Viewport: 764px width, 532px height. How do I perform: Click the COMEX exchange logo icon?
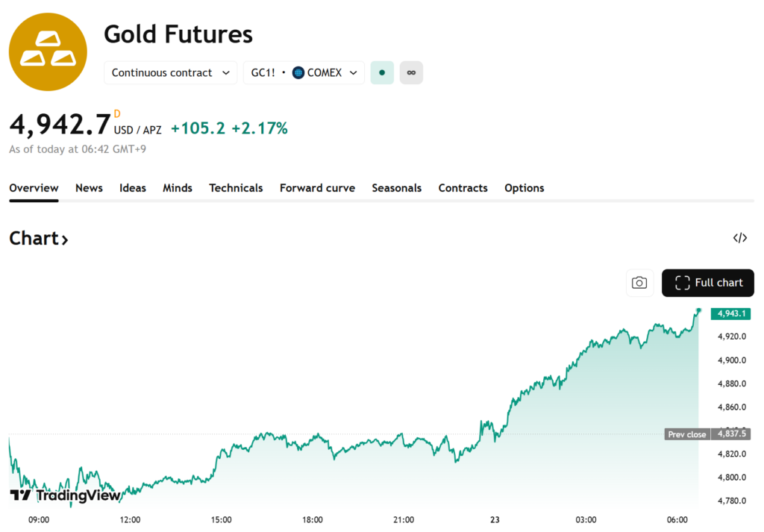(x=298, y=72)
